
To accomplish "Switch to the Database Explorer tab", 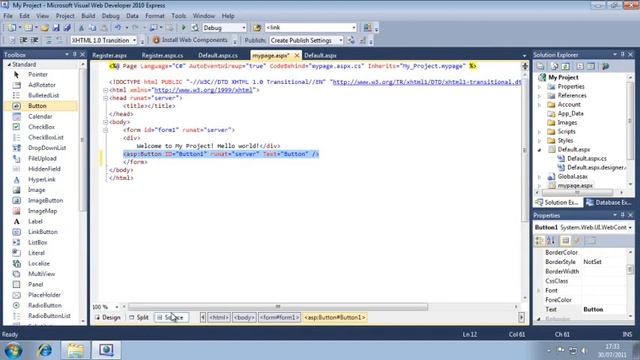I will coord(608,202).
